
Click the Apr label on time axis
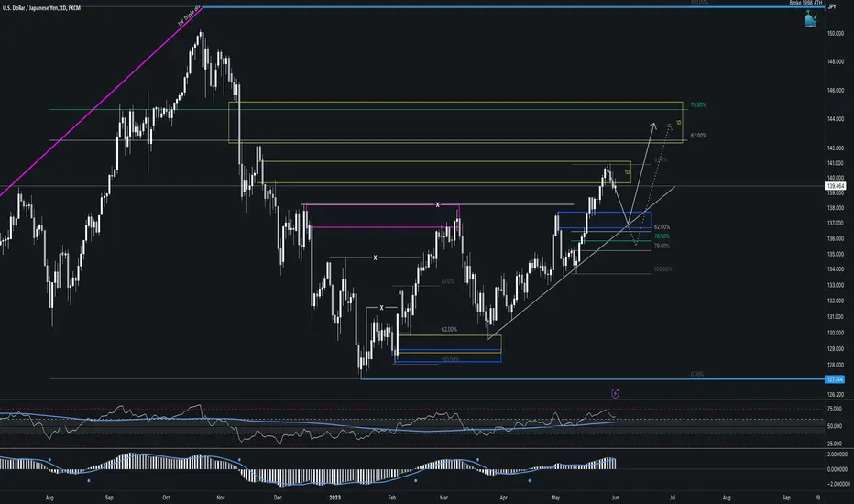tap(503, 498)
